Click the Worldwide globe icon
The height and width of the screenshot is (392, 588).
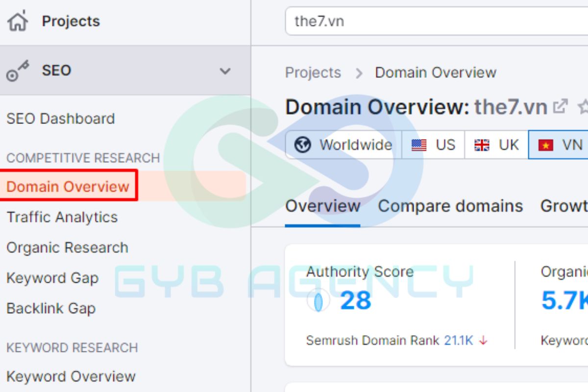click(x=303, y=145)
